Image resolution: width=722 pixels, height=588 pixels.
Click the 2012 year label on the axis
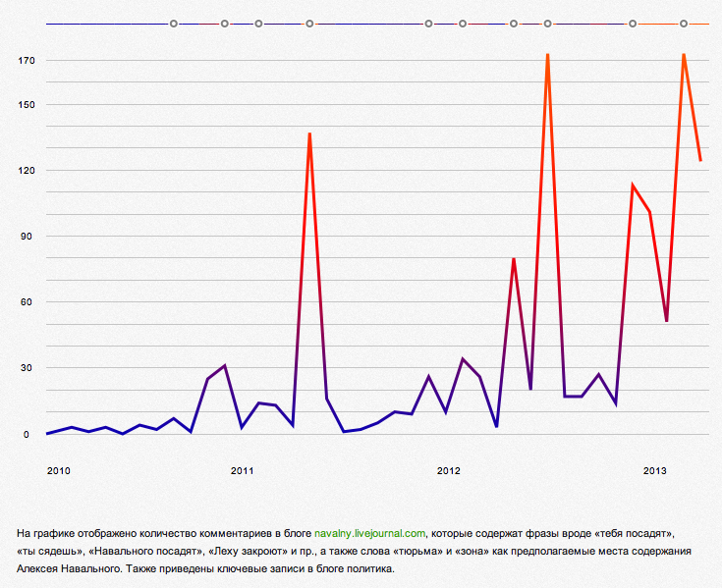(449, 470)
